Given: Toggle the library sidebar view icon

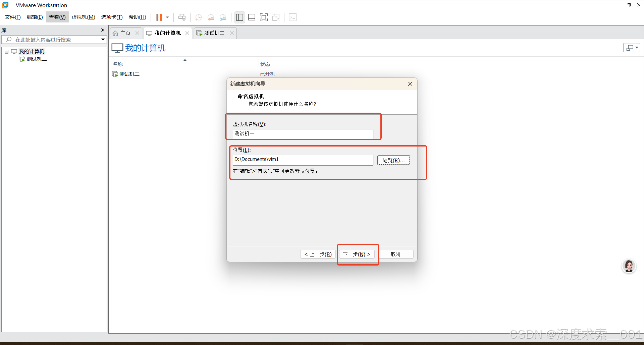Looking at the screenshot, I should pyautogui.click(x=239, y=17).
